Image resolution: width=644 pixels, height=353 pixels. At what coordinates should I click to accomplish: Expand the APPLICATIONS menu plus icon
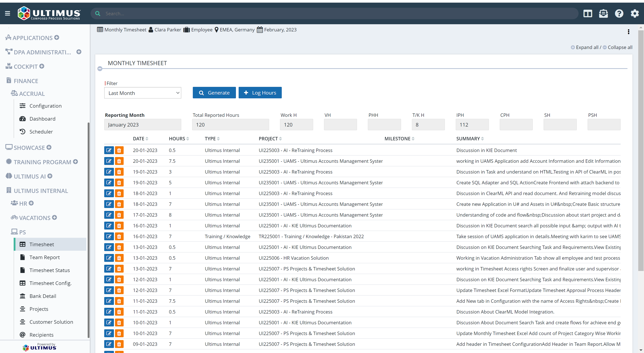(x=57, y=38)
